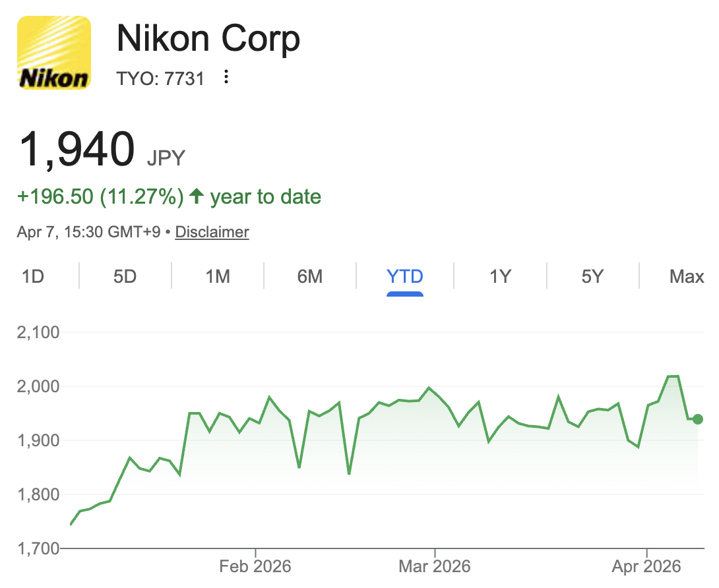Click the current price dot on chart
This screenshot has height=588, width=719.
point(698,419)
